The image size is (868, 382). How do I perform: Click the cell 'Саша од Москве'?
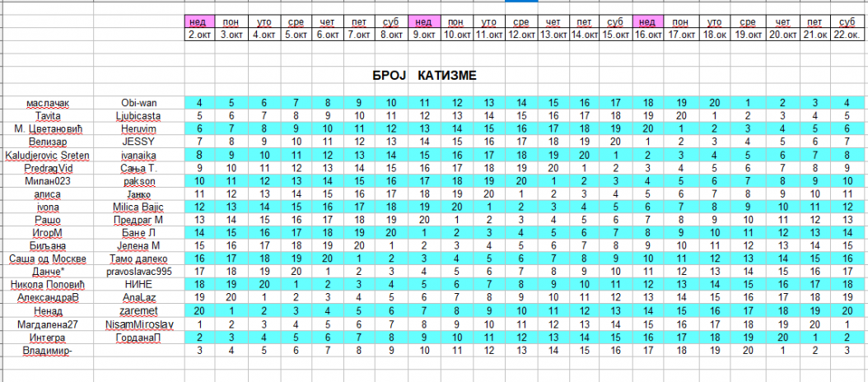pyautogui.click(x=46, y=259)
